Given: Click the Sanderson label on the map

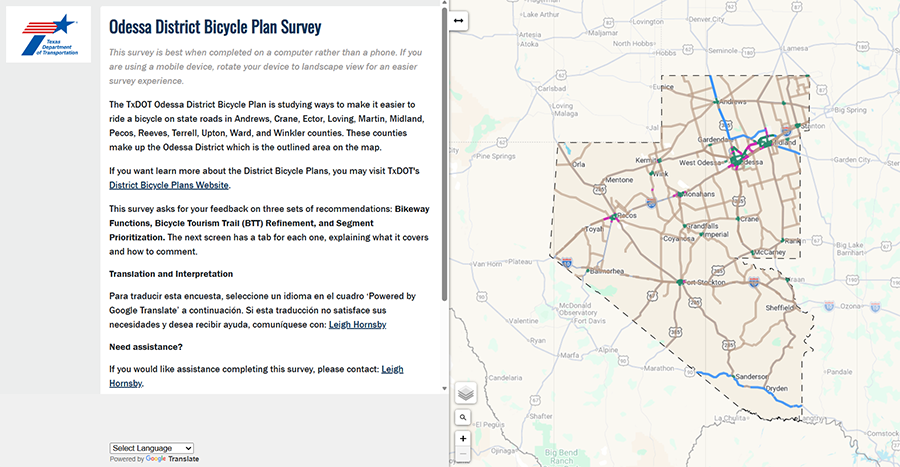Looking at the screenshot, I should pos(752,376).
